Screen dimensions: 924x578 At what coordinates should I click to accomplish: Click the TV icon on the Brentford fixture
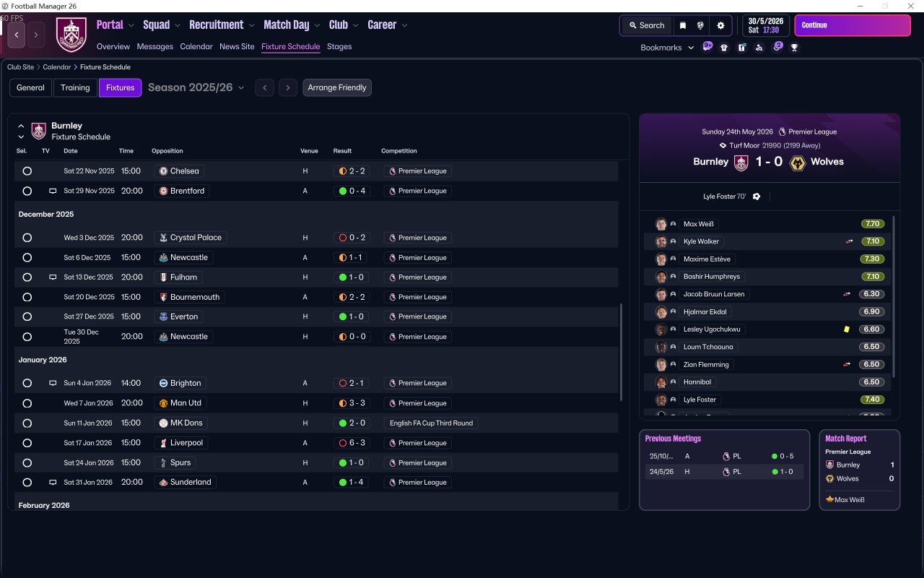(x=52, y=191)
